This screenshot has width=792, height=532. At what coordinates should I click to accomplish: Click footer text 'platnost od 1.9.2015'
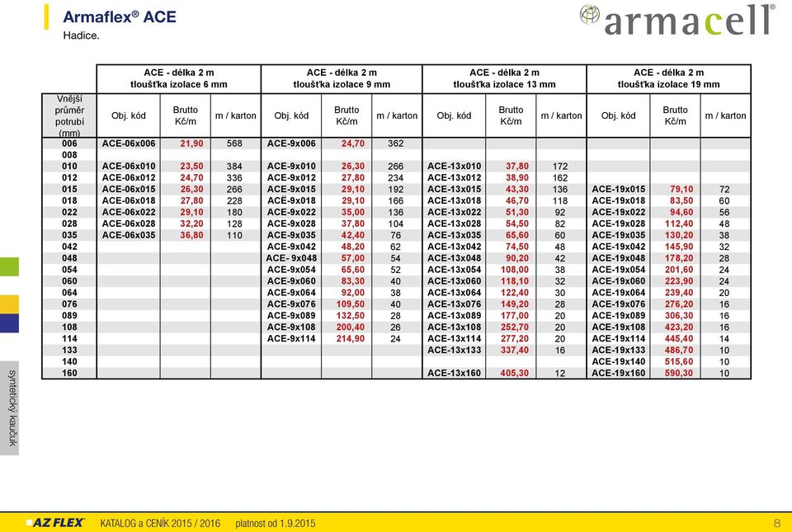(x=276, y=524)
